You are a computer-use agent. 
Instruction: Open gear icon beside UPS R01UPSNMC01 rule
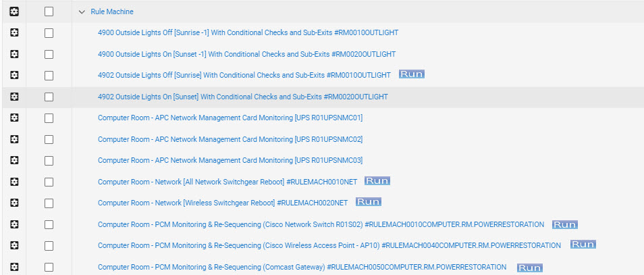click(x=14, y=118)
